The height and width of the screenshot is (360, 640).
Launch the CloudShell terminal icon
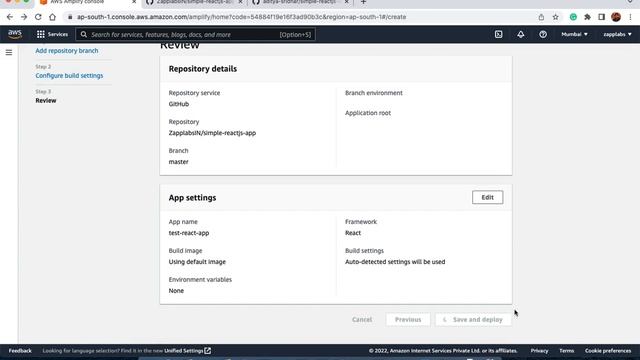[498, 34]
